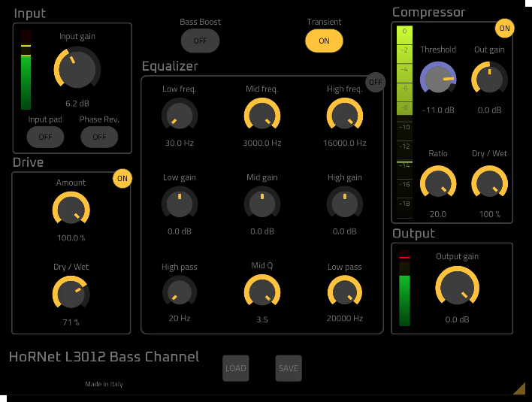Click the 20 Hz high pass value
Screen dimensions: 532x402
tap(180, 318)
